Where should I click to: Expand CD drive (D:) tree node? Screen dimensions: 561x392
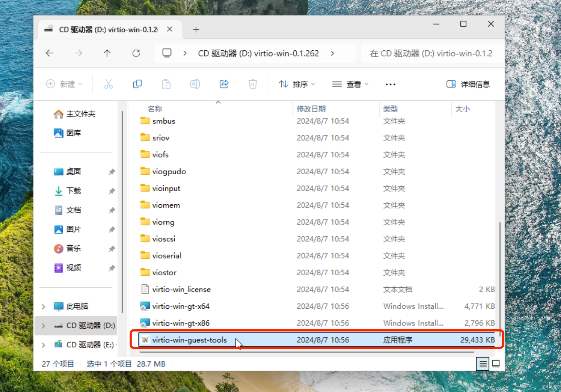click(x=43, y=326)
